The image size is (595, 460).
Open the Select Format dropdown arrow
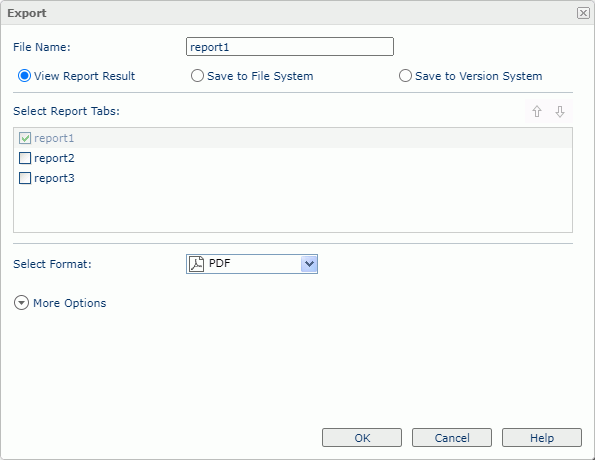(309, 264)
